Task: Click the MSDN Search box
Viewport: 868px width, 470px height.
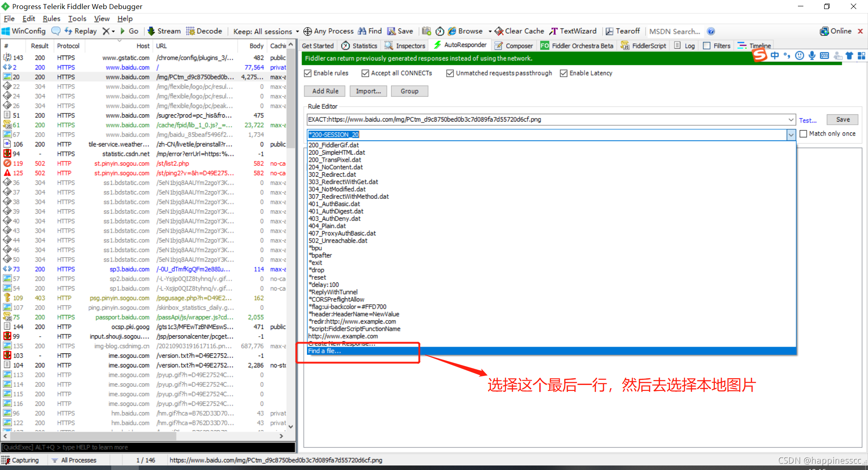Action: pos(675,31)
